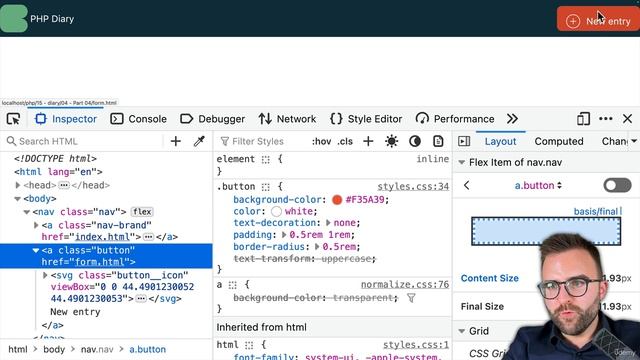Select a.button in the breadcrumb trail
Viewport: 640px width, 360px height.
[x=147, y=349]
